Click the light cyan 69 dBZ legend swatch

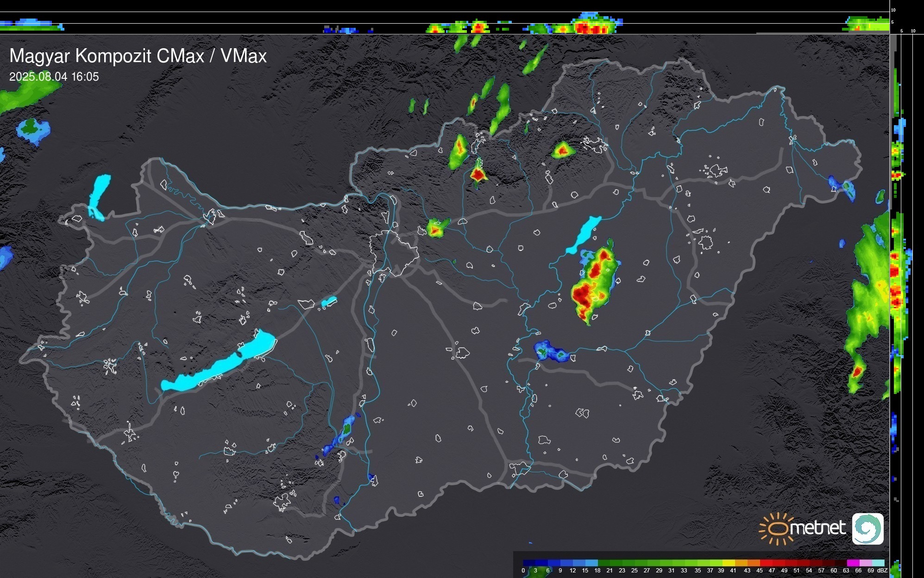coord(878,563)
